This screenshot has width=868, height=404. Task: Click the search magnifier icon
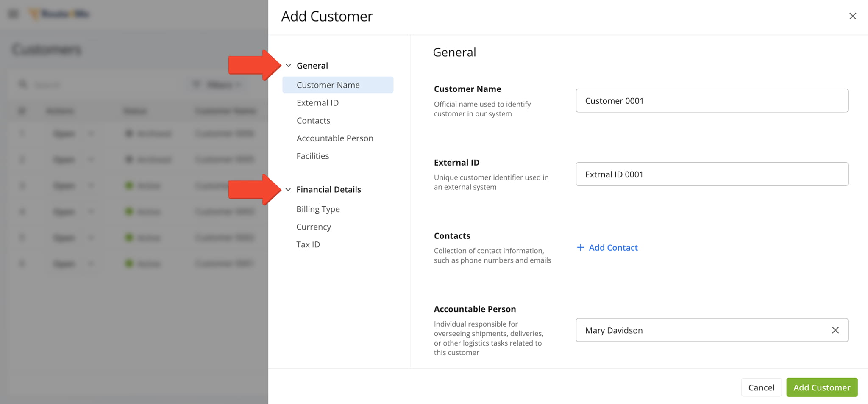(23, 84)
